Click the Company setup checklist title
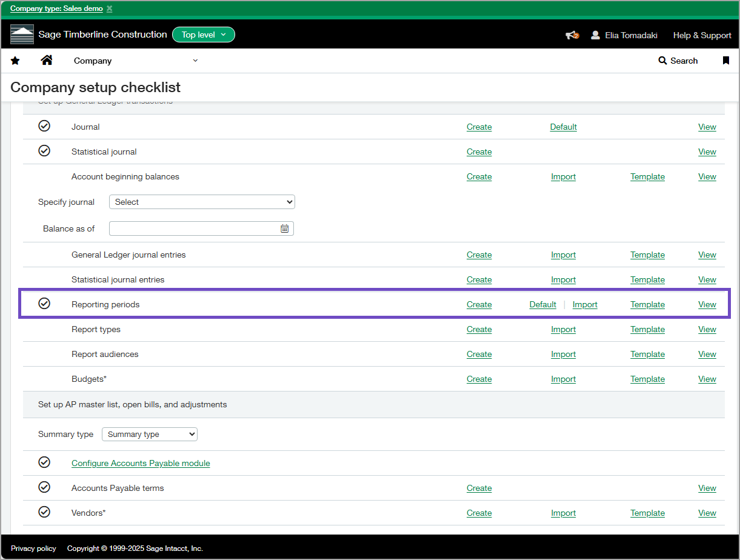Screen dimensions: 740x560 pyautogui.click(x=96, y=87)
